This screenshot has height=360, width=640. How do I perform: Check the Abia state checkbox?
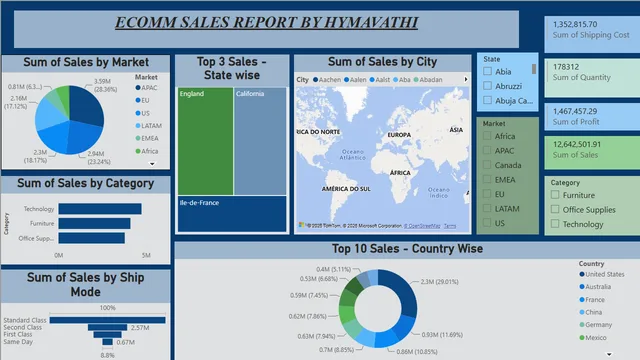point(487,71)
